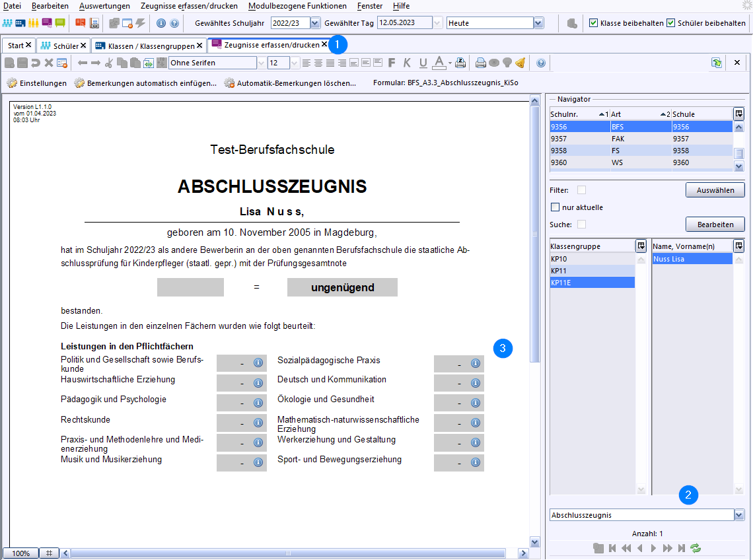The width and height of the screenshot is (753, 560).
Task: Open the font color picker A icon
Action: [x=439, y=63]
